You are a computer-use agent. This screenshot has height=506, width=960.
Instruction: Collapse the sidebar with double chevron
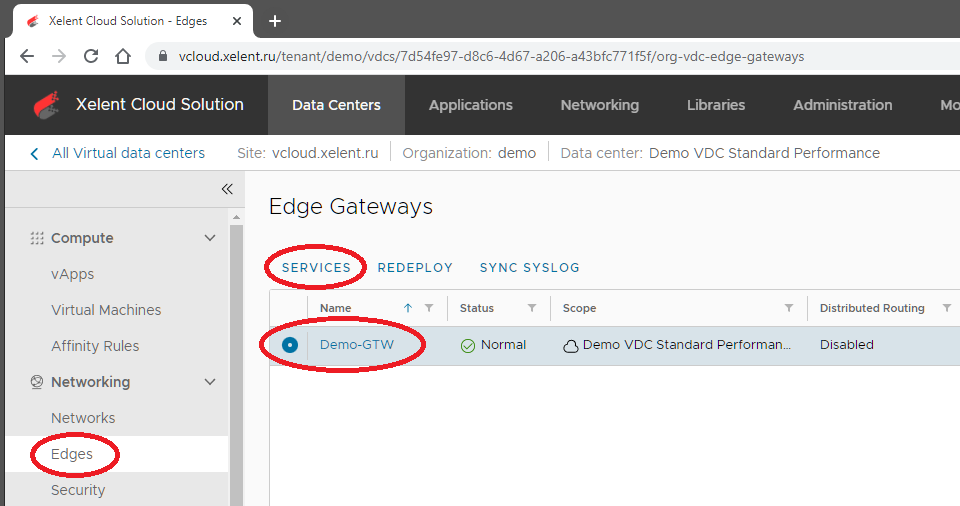click(x=227, y=189)
